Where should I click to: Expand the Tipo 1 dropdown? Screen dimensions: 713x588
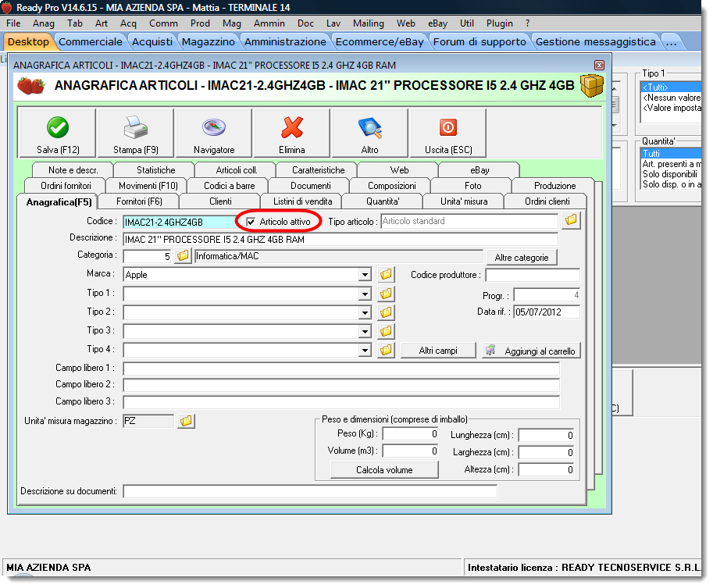365,294
